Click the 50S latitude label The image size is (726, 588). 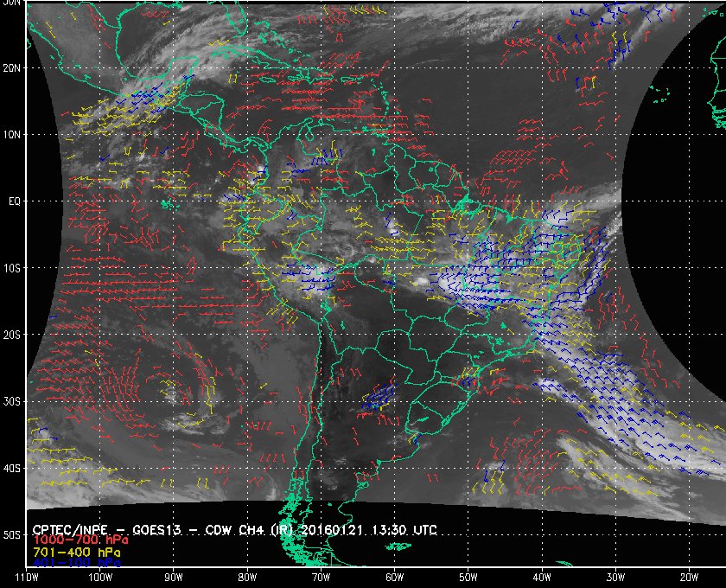11,535
